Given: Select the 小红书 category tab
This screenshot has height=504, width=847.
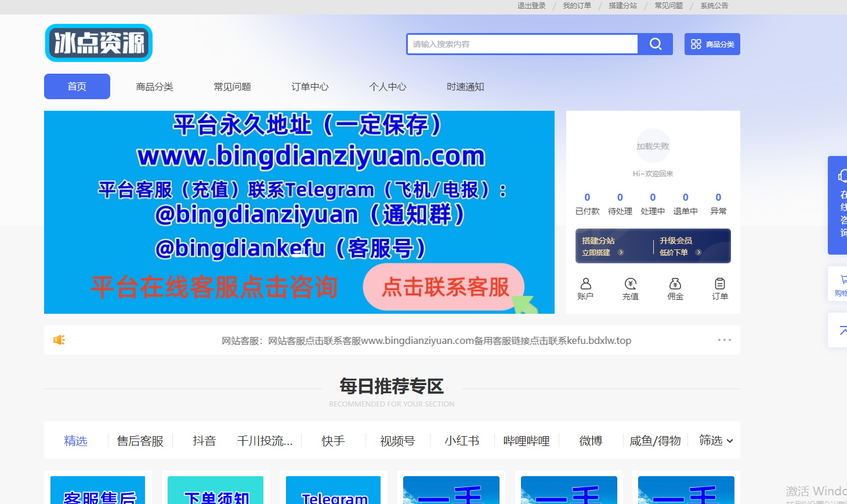Looking at the screenshot, I should pos(462,441).
